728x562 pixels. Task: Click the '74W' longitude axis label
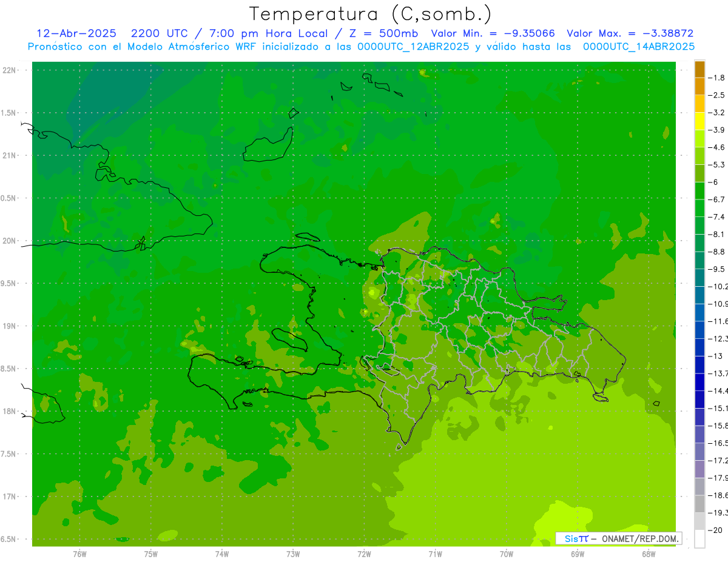[x=221, y=554]
